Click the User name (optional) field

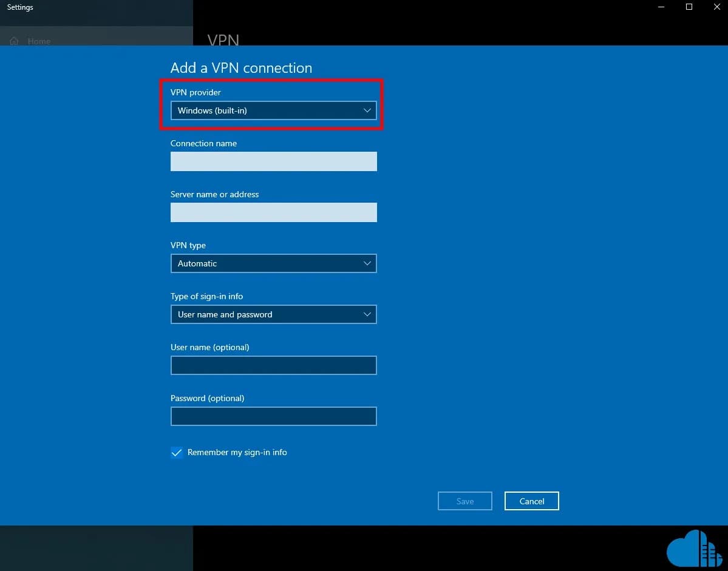[273, 365]
